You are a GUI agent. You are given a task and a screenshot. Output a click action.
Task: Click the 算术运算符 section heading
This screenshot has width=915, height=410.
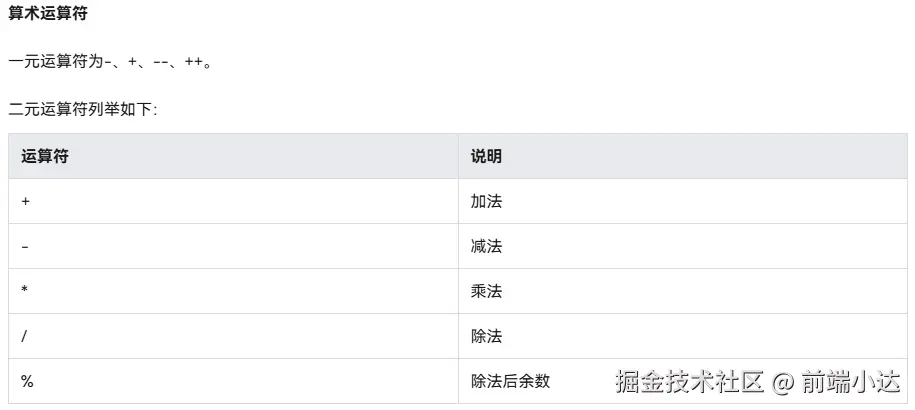pyautogui.click(x=50, y=14)
